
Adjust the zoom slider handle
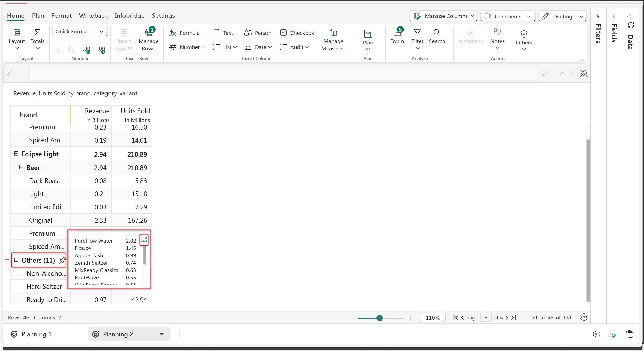point(379,318)
